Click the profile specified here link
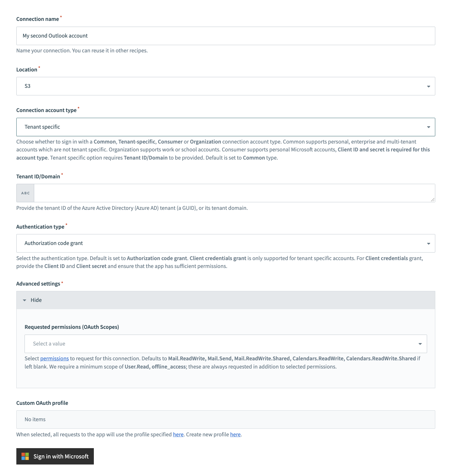 178,434
